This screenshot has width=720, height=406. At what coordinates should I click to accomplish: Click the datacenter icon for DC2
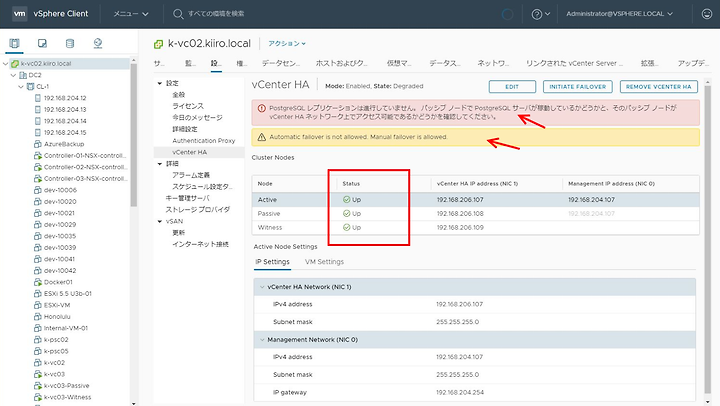[x=22, y=75]
